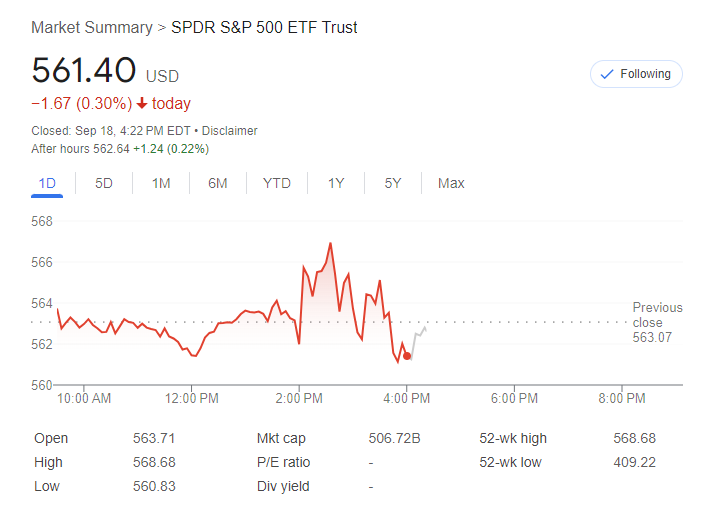The height and width of the screenshot is (508, 702).
Task: Click the Previous close 563.07 label
Action: pos(657,322)
